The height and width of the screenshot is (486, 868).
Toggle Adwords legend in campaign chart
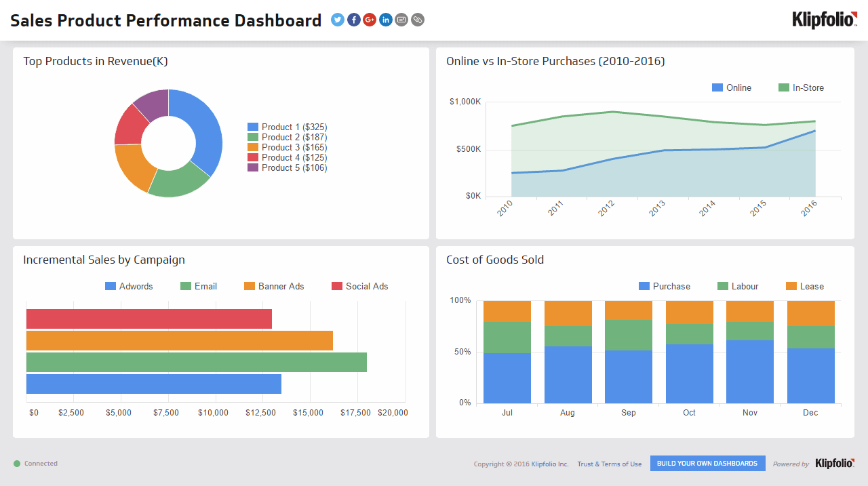(x=129, y=286)
